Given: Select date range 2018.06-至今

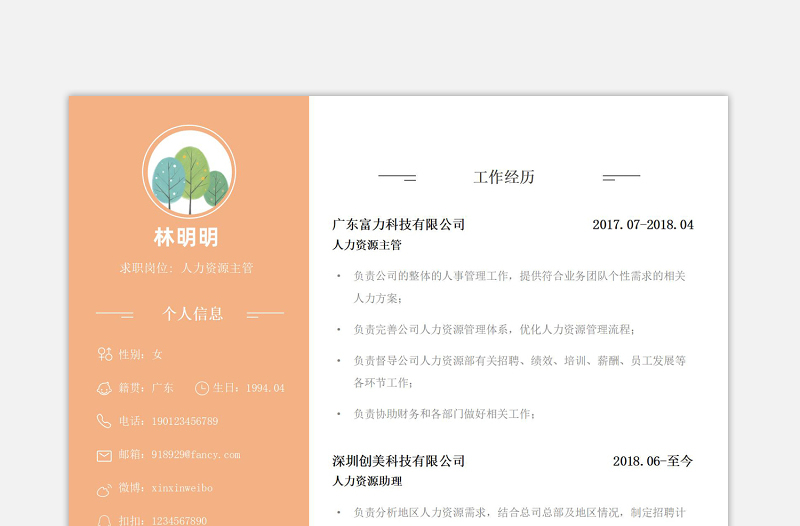Looking at the screenshot, I should pyautogui.click(x=653, y=461).
